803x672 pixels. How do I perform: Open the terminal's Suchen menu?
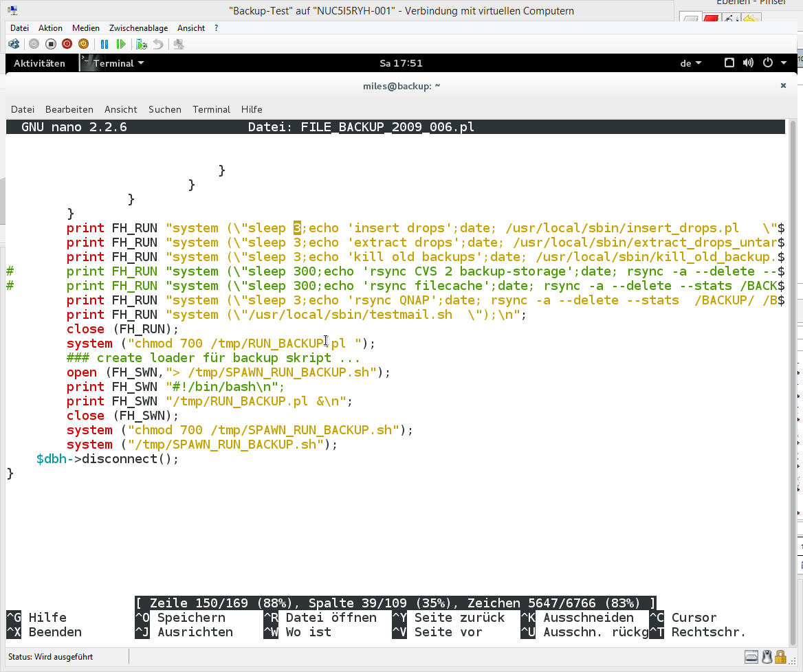[x=165, y=109]
